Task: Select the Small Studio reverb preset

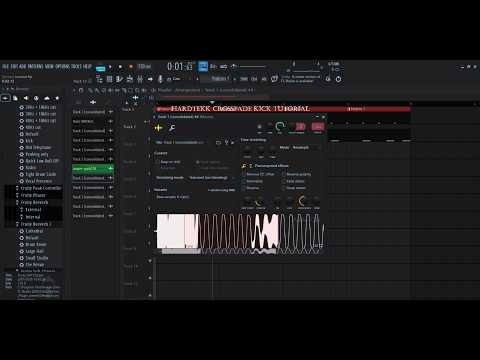Action: pyautogui.click(x=37, y=258)
